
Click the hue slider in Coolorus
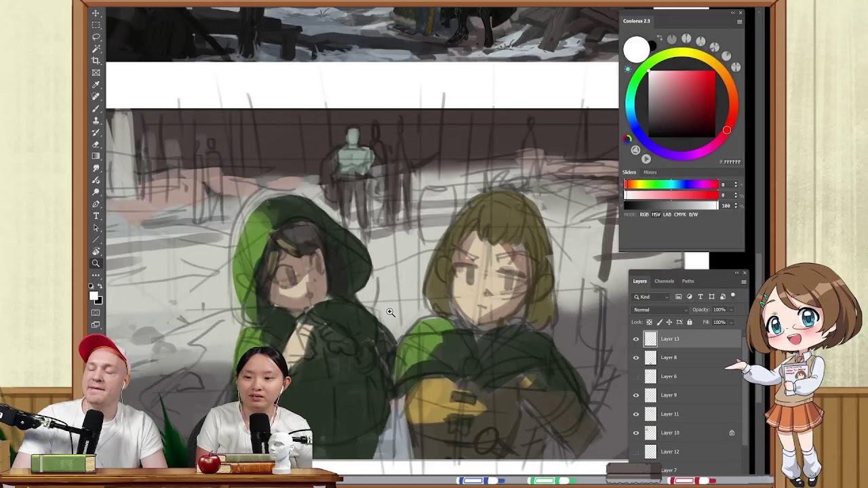click(671, 184)
